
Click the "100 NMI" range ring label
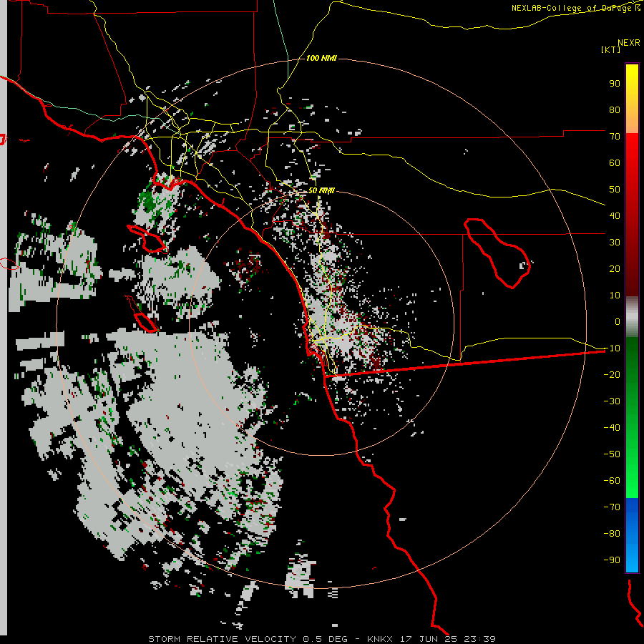[x=321, y=58]
